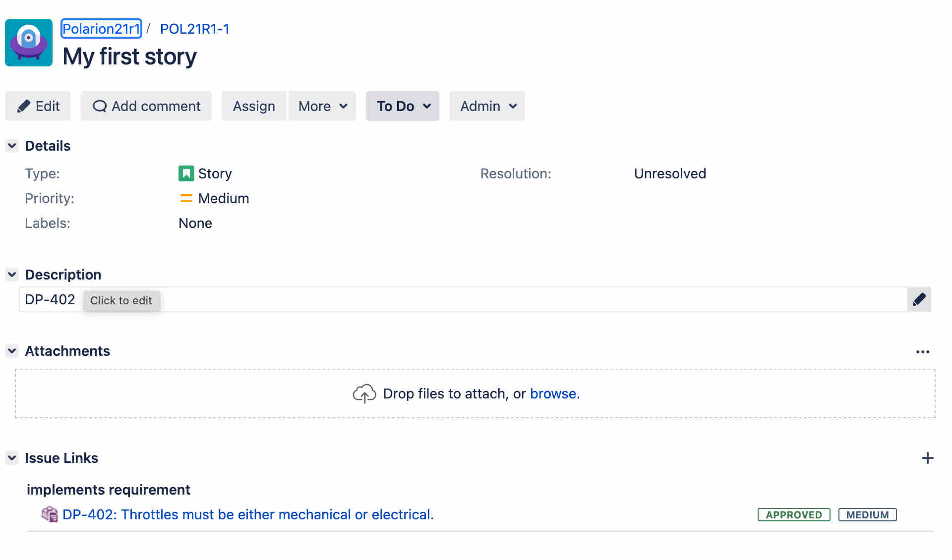Click the Polarion21r1 project avatar icon
The image size is (952, 560).
[29, 43]
